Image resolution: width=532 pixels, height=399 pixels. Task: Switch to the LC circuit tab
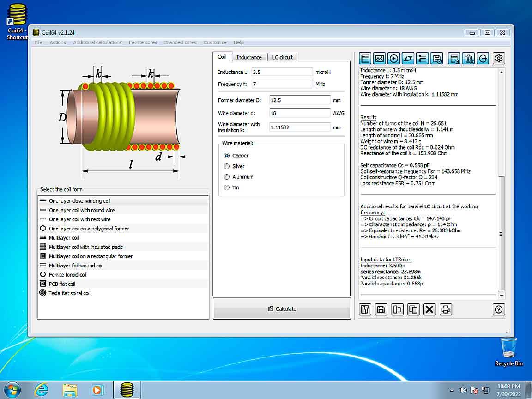pyautogui.click(x=282, y=57)
